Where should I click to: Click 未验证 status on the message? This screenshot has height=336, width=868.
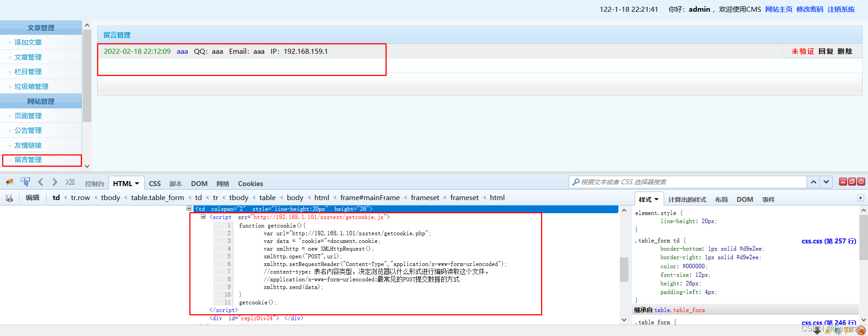coord(803,51)
